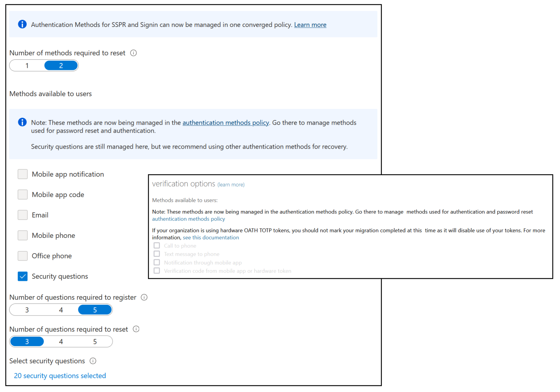560x392 pixels.
Task: Uncheck the Security questions method
Action: point(23,276)
